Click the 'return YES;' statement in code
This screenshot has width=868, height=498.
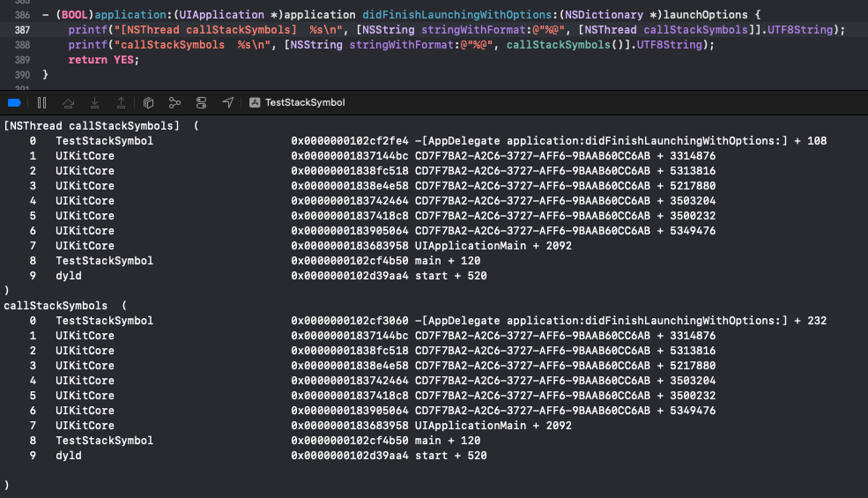pyautogui.click(x=103, y=60)
